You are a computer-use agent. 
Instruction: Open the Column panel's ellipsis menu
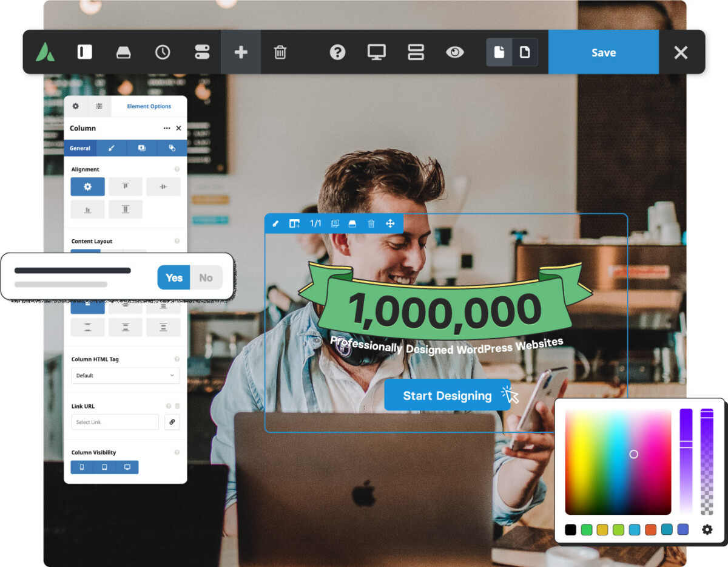coord(167,128)
